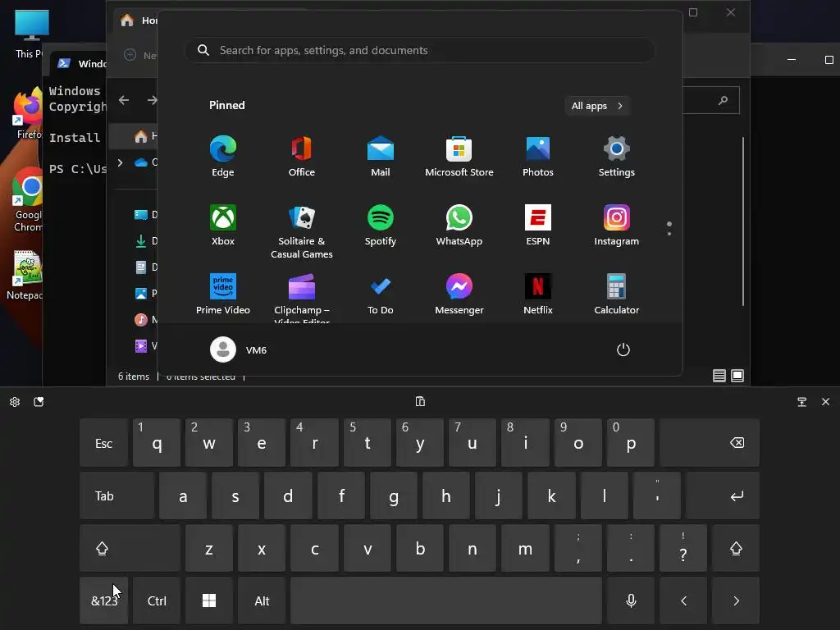Launch the Xbox app
The image size is (840, 630).
coord(222,225)
